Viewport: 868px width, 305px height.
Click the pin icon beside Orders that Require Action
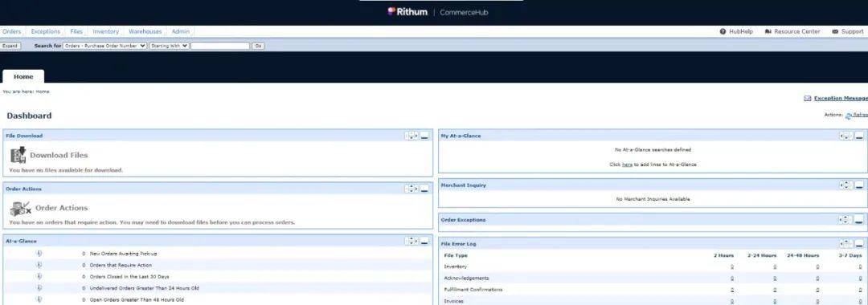[39, 265]
